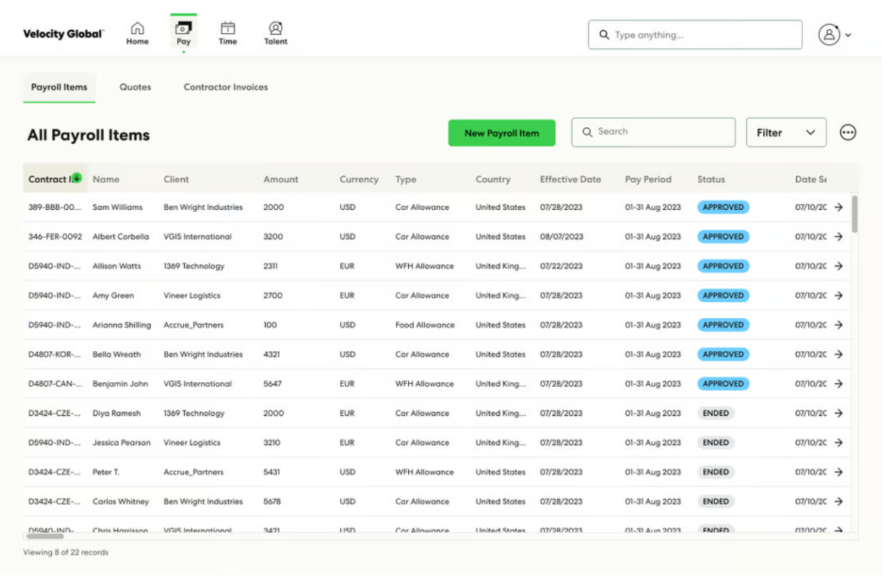The width and height of the screenshot is (882, 588).
Task: Click the payroll Search field
Action: 653,132
